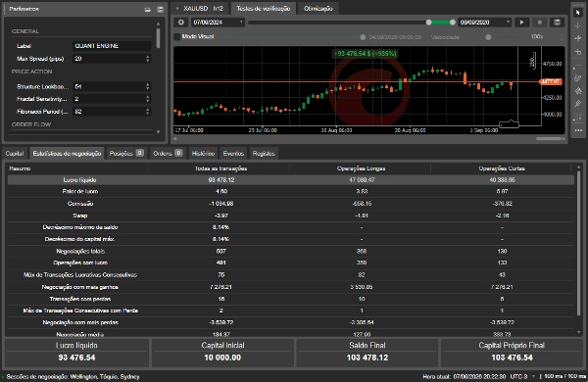Click the Operações Curtas column header
This screenshot has width=588, height=382.
[502, 168]
